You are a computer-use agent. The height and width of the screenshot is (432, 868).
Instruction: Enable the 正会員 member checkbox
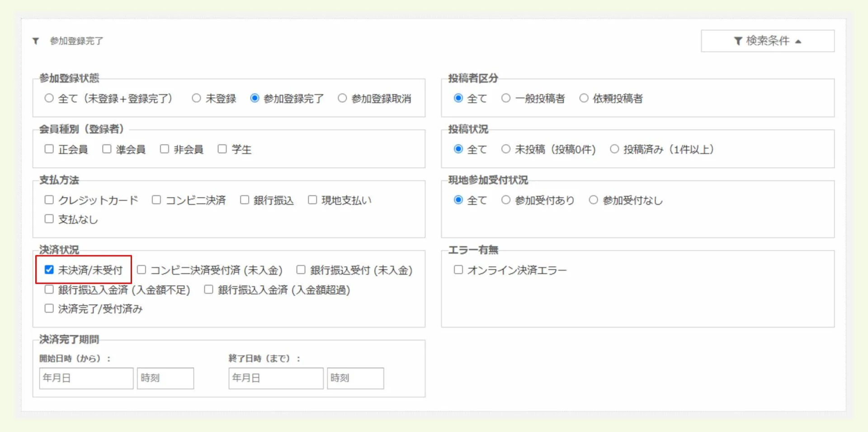coord(49,148)
